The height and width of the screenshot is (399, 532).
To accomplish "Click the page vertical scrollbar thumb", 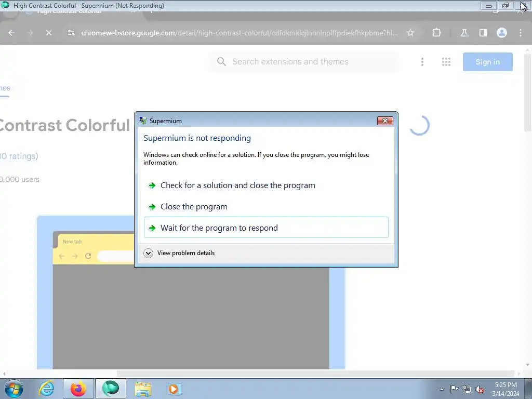I will [x=527, y=91].
